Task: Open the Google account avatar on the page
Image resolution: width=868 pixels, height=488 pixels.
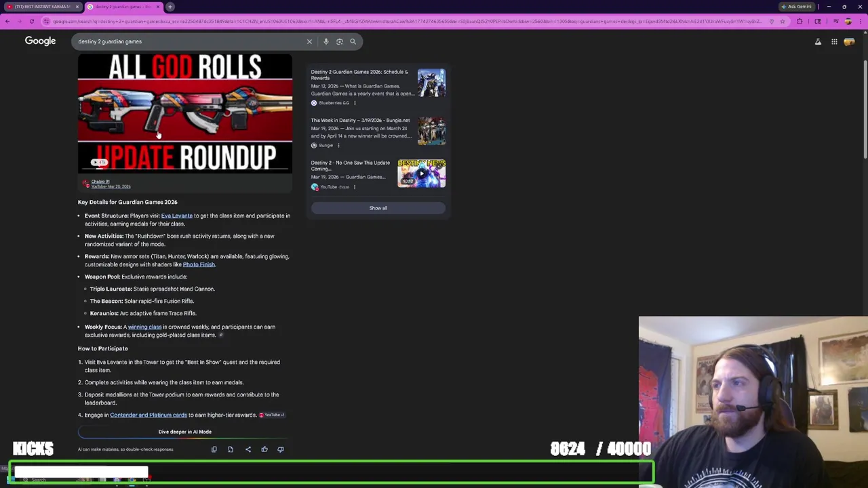Action: 850,41
